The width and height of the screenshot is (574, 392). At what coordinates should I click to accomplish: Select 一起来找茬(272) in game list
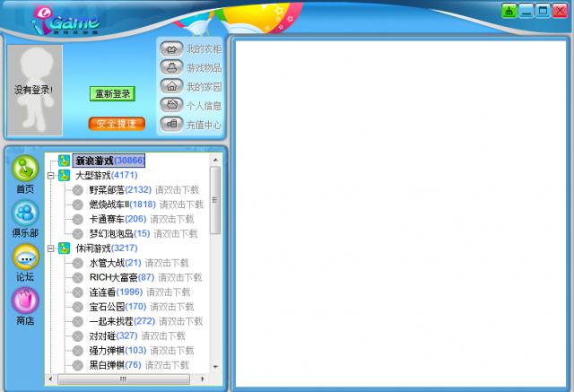[x=122, y=322]
